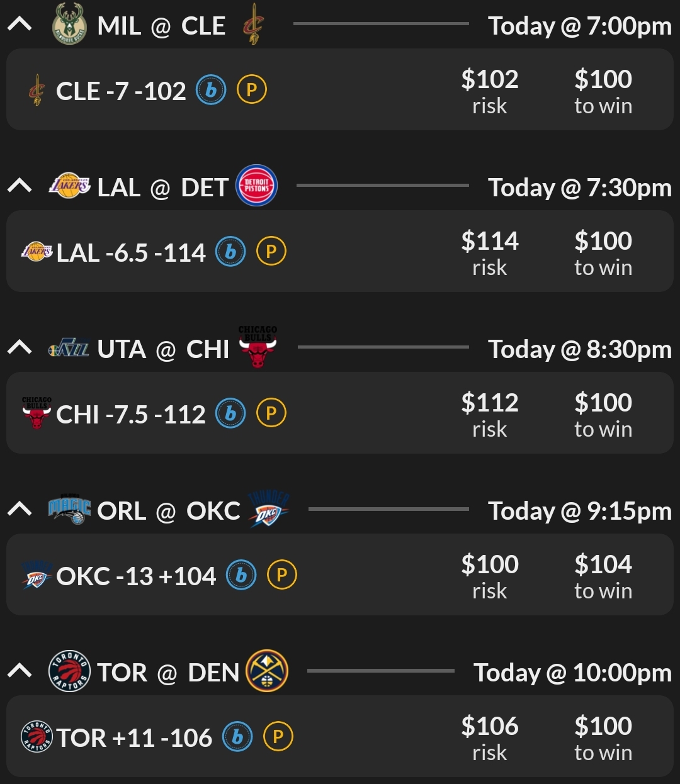The image size is (680, 784).
Task: Collapse the LAL @ DET game section
Action: tap(20, 186)
